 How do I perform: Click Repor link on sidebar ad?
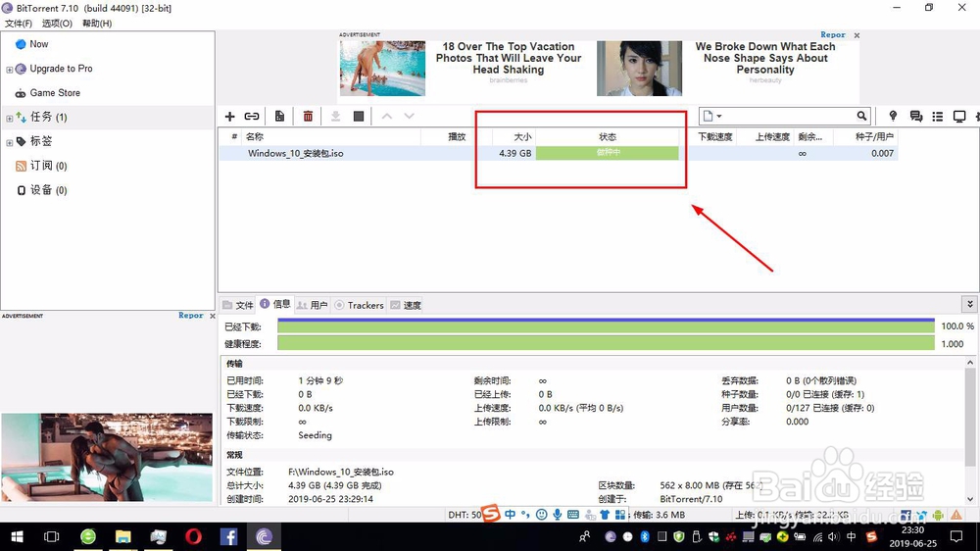[191, 316]
